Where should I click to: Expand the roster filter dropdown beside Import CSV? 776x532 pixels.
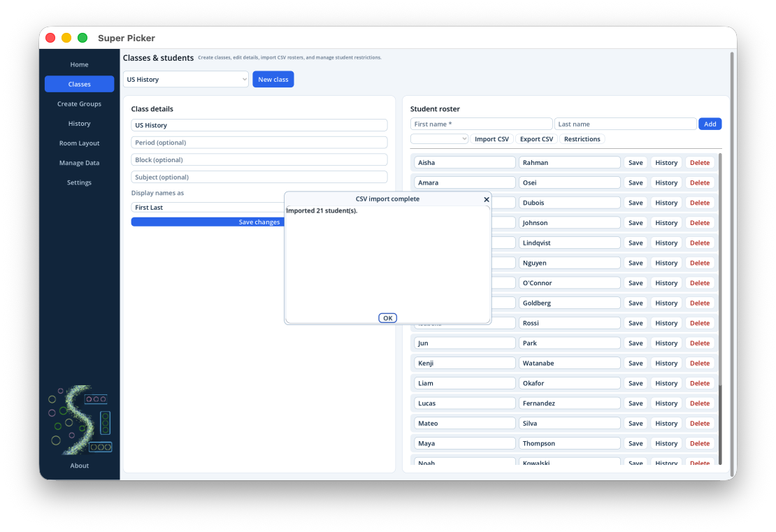tap(439, 139)
